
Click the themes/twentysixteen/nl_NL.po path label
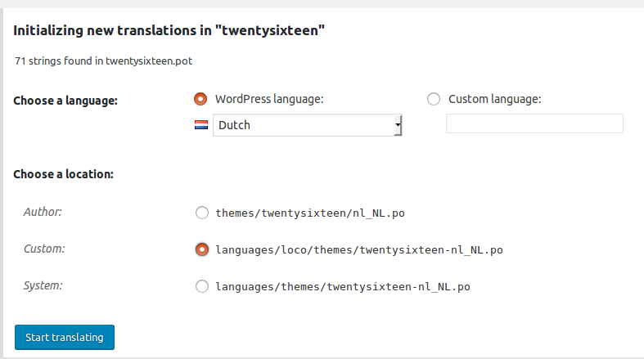tap(310, 213)
